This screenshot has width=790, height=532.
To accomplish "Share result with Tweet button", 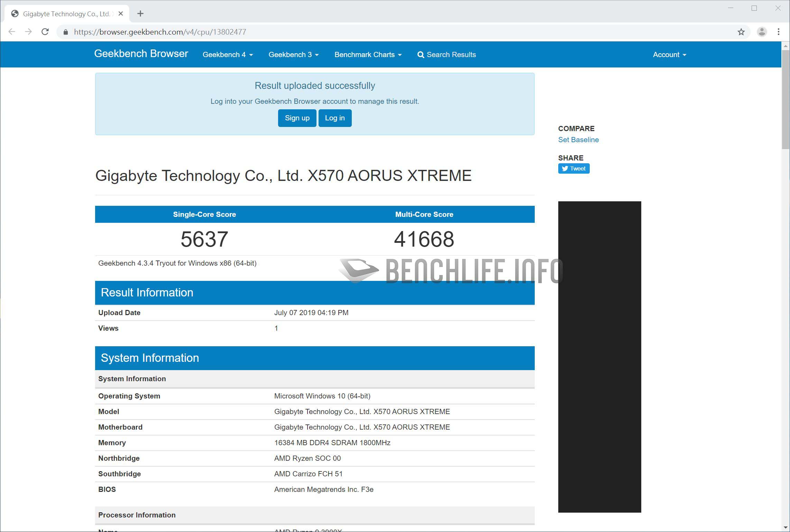I will [x=573, y=168].
